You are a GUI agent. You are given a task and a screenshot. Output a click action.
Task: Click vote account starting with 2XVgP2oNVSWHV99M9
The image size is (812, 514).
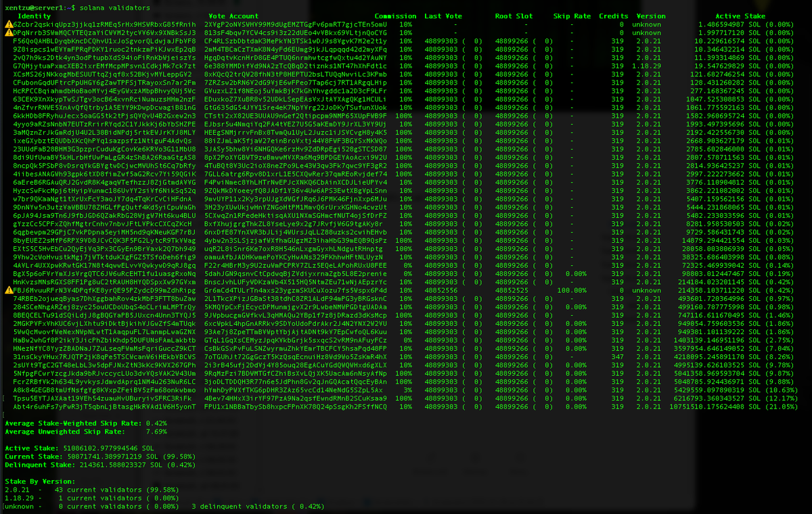pos(295,24)
